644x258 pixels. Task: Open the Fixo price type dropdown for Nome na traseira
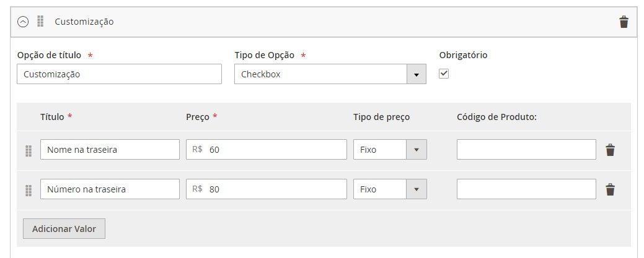point(390,150)
